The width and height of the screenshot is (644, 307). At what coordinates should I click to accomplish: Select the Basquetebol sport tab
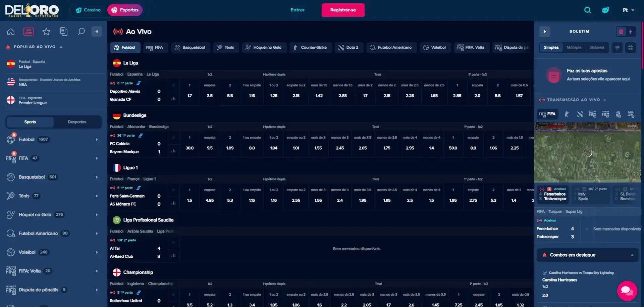(190, 48)
